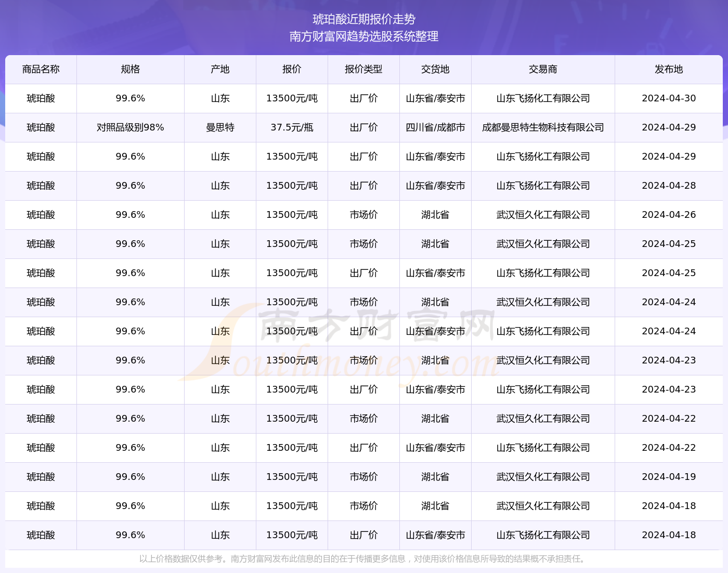Click 武汉恒久化工有限公司 in the 2024-04-19 row
The height and width of the screenshot is (573, 728).
(543, 477)
